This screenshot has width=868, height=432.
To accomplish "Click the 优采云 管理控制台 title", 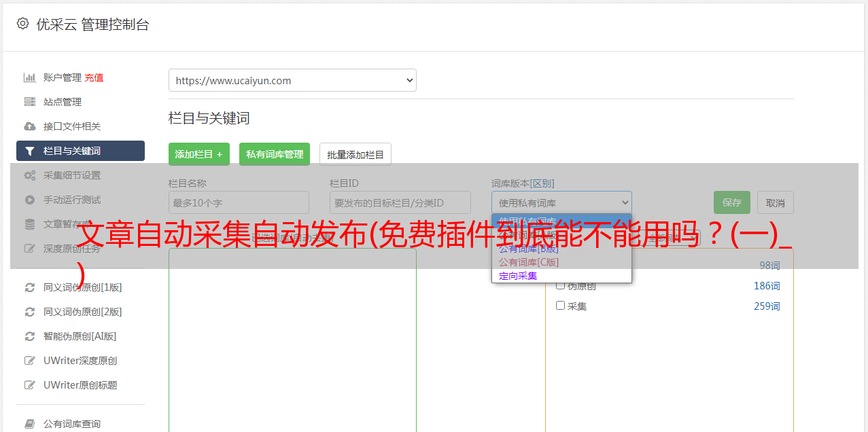I will [x=92, y=24].
